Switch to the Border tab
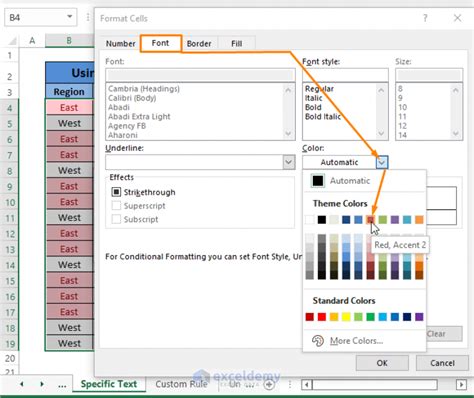Screen dimensions: 474x398 pyautogui.click(x=199, y=44)
